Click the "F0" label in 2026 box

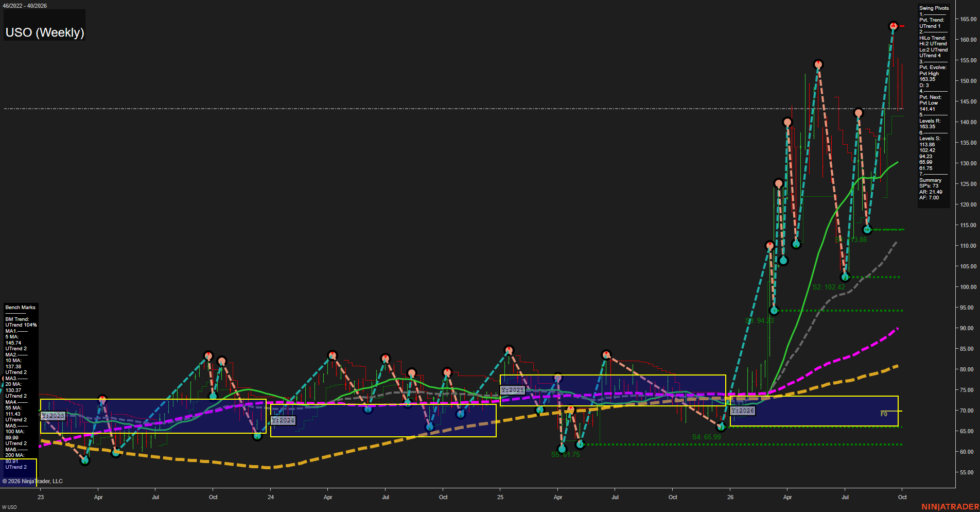tap(884, 414)
